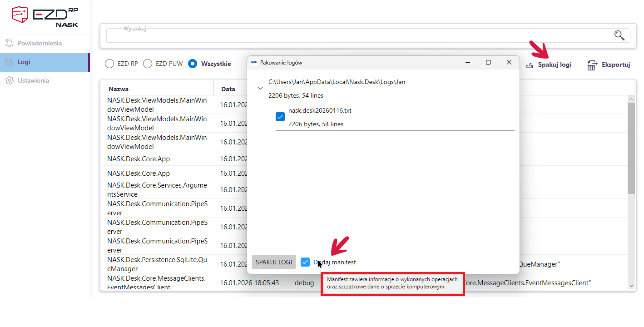Uncheck the nask.desk20260116.txt file checkbox
The height and width of the screenshot is (327, 644).
tap(280, 117)
